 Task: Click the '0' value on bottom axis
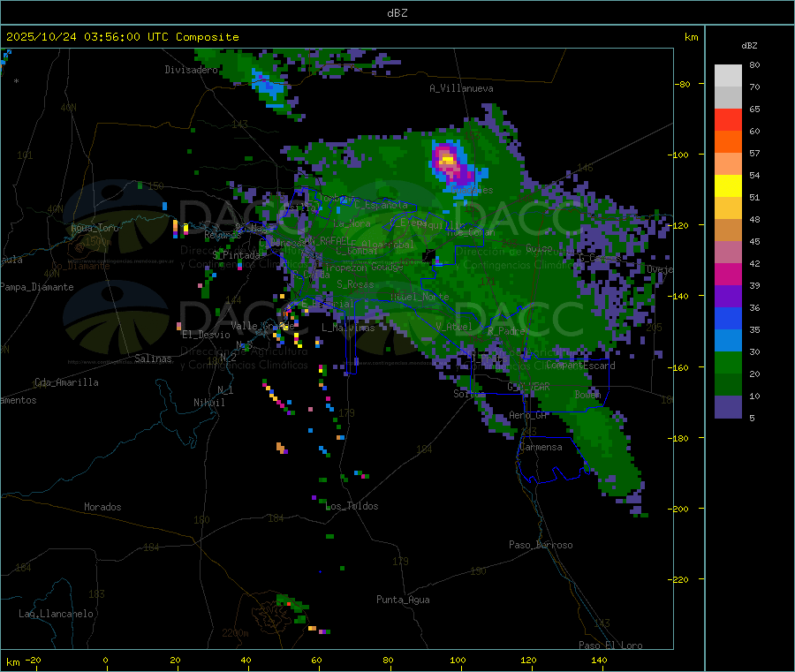coord(105,660)
